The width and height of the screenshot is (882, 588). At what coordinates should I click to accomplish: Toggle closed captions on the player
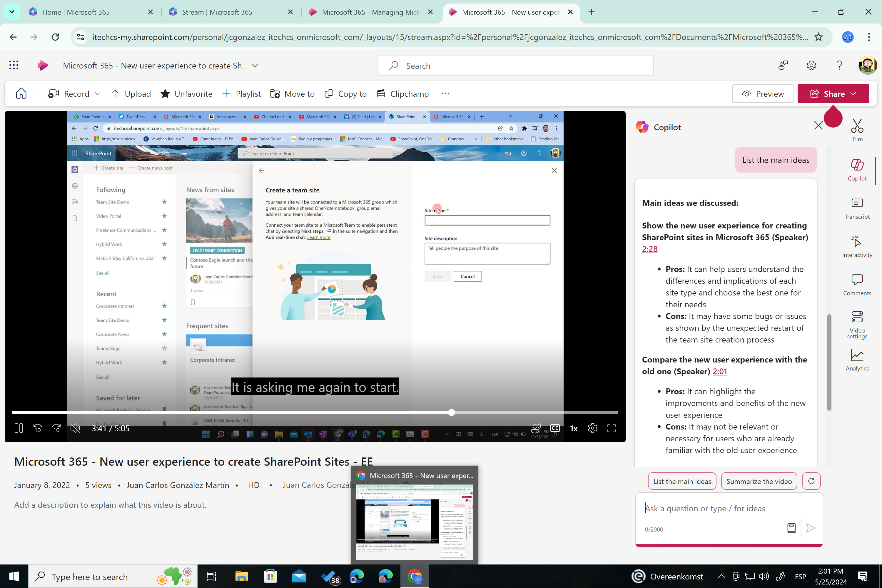(x=555, y=428)
